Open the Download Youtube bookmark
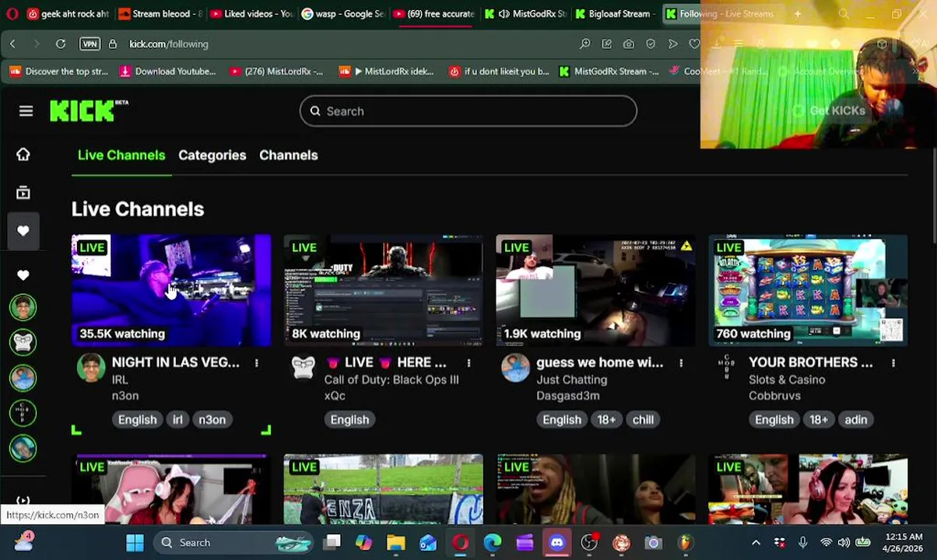 point(167,72)
